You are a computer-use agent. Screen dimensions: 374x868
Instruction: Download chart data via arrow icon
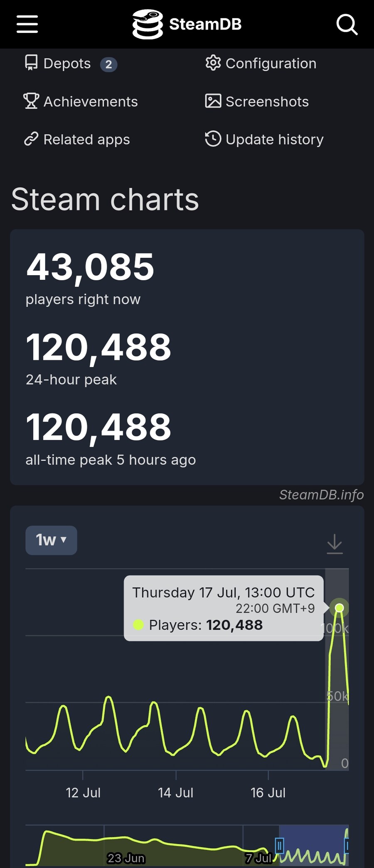pyautogui.click(x=335, y=544)
